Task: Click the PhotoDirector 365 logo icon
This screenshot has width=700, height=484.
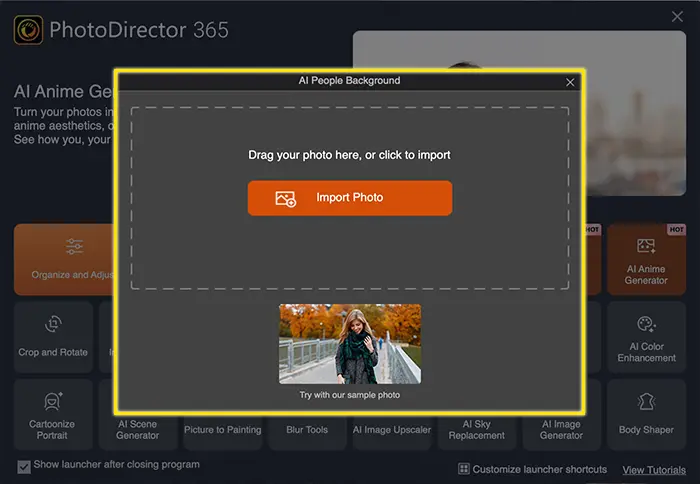Action: tap(28, 30)
